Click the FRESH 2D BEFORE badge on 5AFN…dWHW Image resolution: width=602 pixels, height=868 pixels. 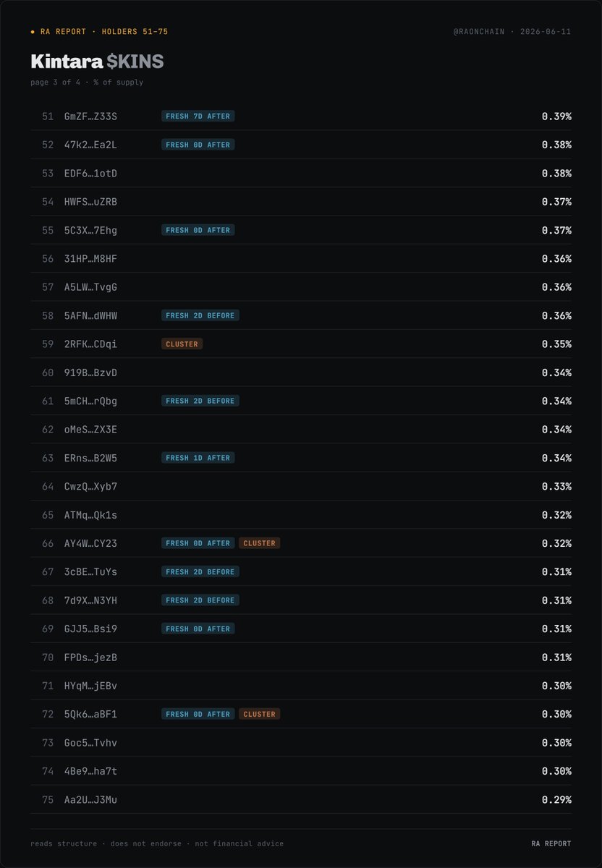(200, 315)
